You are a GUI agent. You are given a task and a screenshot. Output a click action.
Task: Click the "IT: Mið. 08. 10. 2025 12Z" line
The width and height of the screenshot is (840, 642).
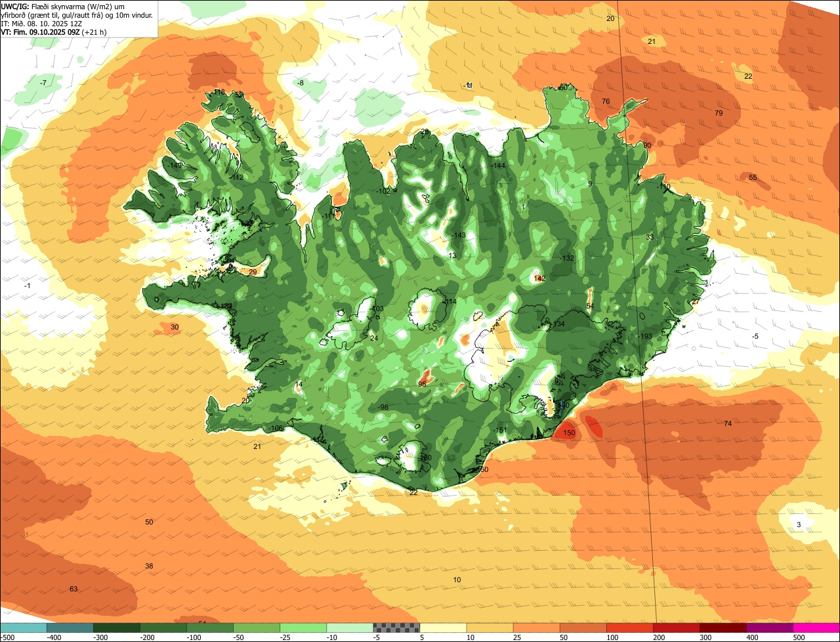[41, 23]
